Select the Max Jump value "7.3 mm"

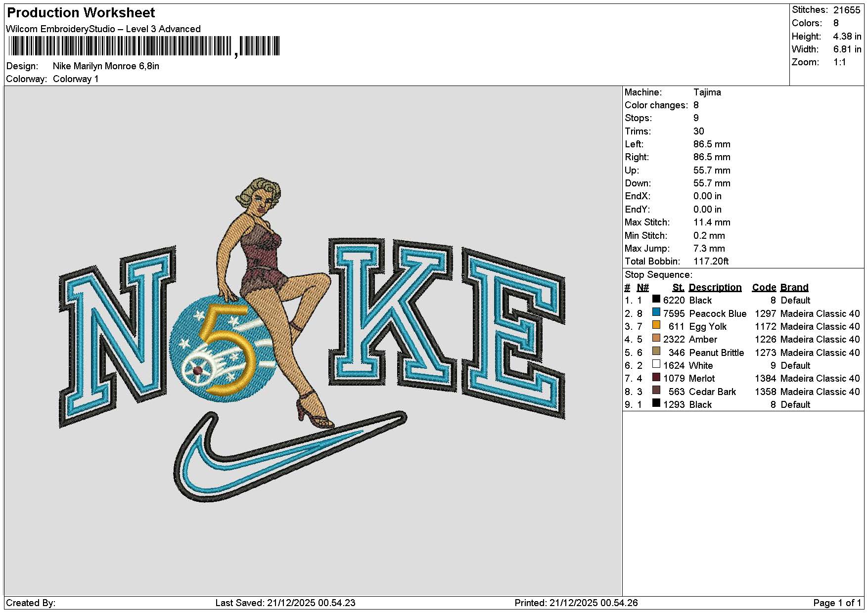(x=709, y=249)
